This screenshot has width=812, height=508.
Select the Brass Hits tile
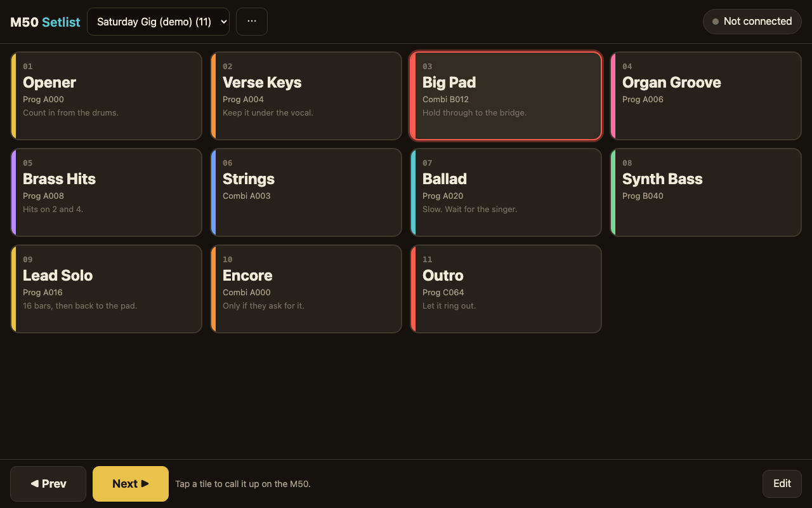(106, 192)
